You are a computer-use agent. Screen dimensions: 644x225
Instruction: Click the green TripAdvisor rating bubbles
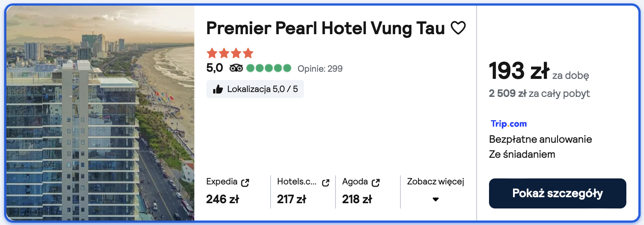tap(268, 68)
